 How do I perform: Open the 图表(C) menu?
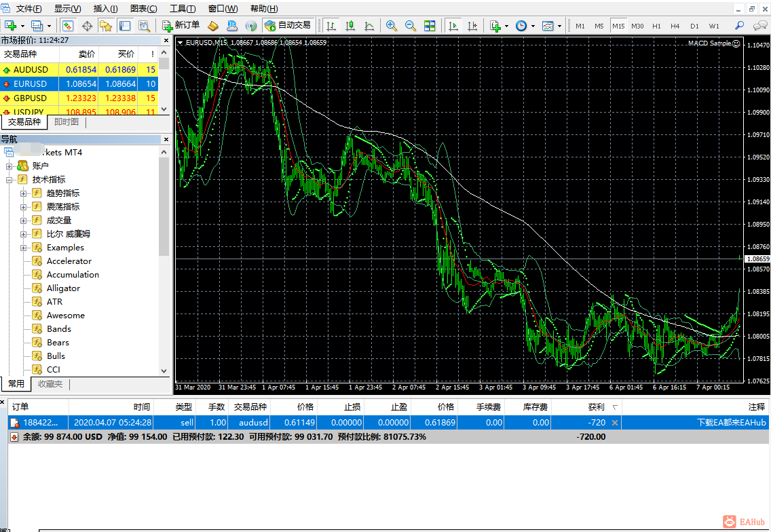143,9
